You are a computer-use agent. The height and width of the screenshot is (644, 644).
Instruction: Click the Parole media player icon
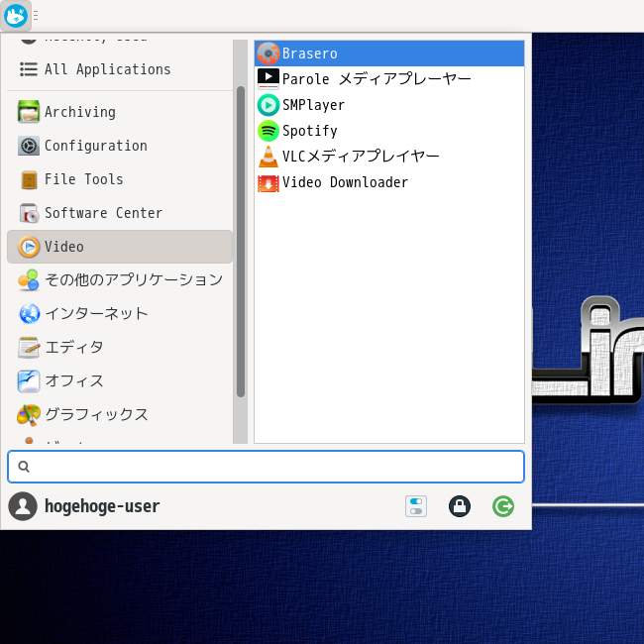click(x=268, y=79)
